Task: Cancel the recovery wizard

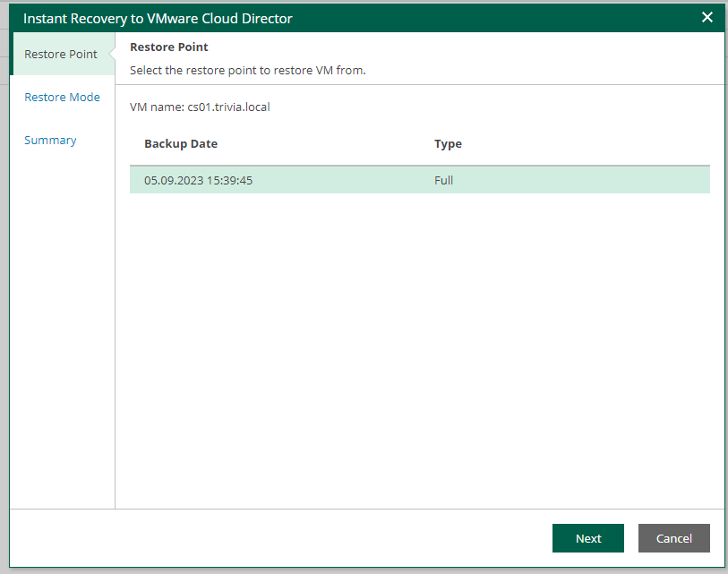Action: click(x=673, y=538)
